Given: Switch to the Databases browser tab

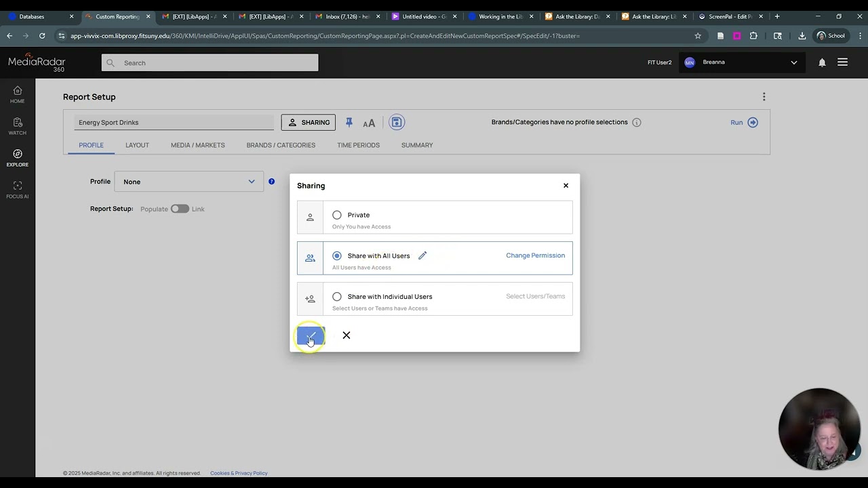Looking at the screenshot, I should (39, 16).
